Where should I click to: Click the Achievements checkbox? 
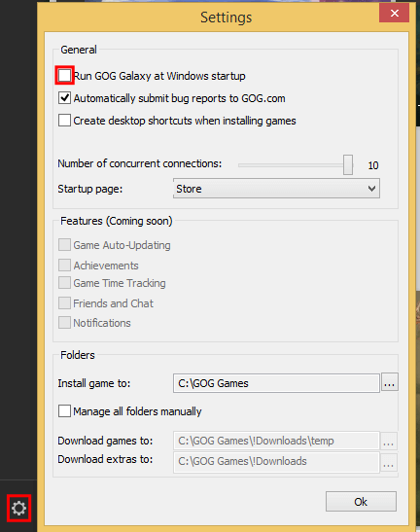click(x=64, y=265)
